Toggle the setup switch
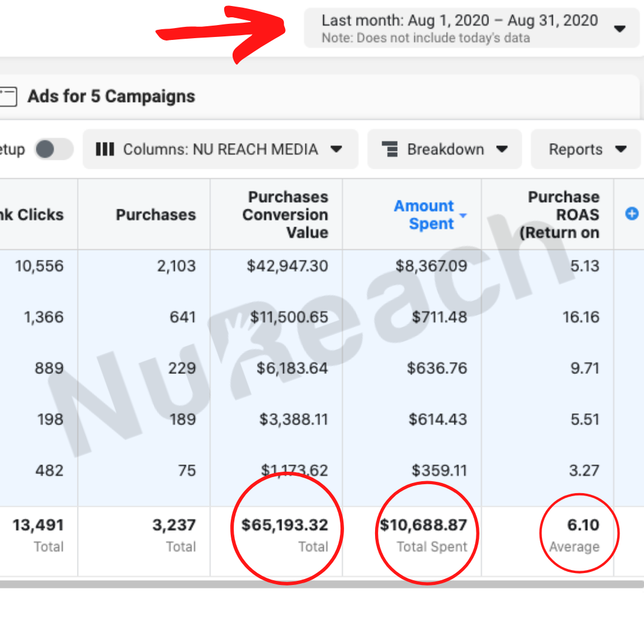 point(53,149)
